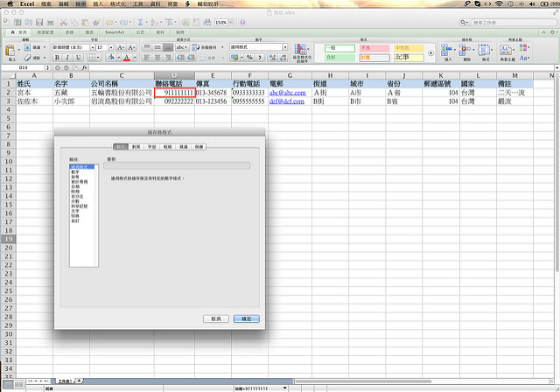Click the Filter funnel icon

pos(169,22)
